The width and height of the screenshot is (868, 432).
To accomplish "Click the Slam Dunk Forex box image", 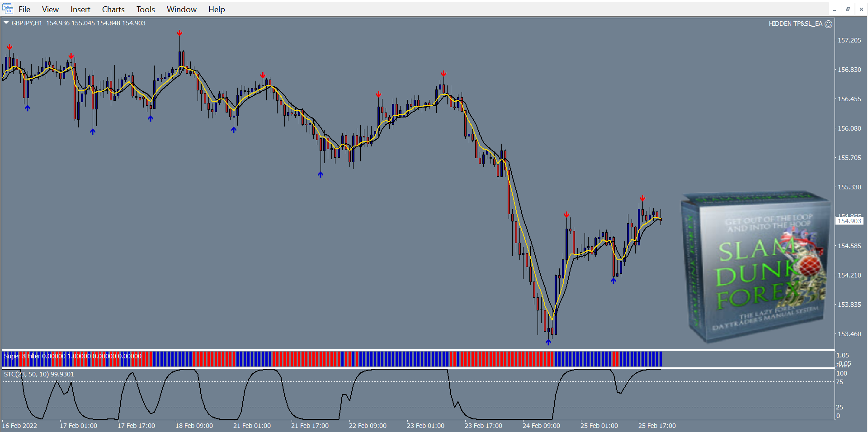I will 756,267.
